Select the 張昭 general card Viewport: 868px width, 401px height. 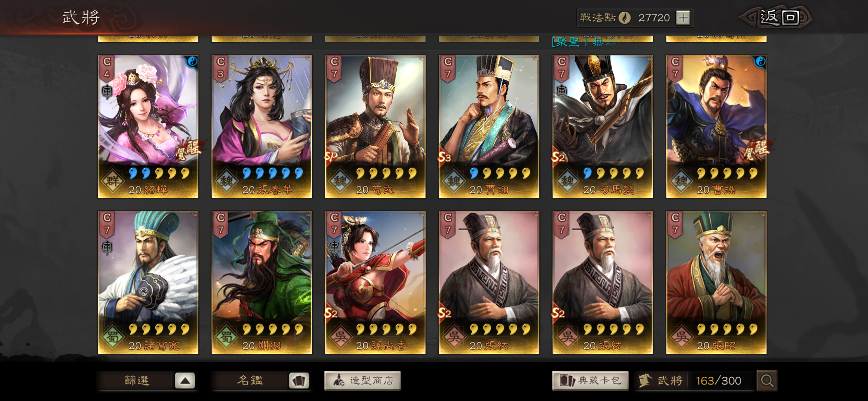[x=716, y=282]
